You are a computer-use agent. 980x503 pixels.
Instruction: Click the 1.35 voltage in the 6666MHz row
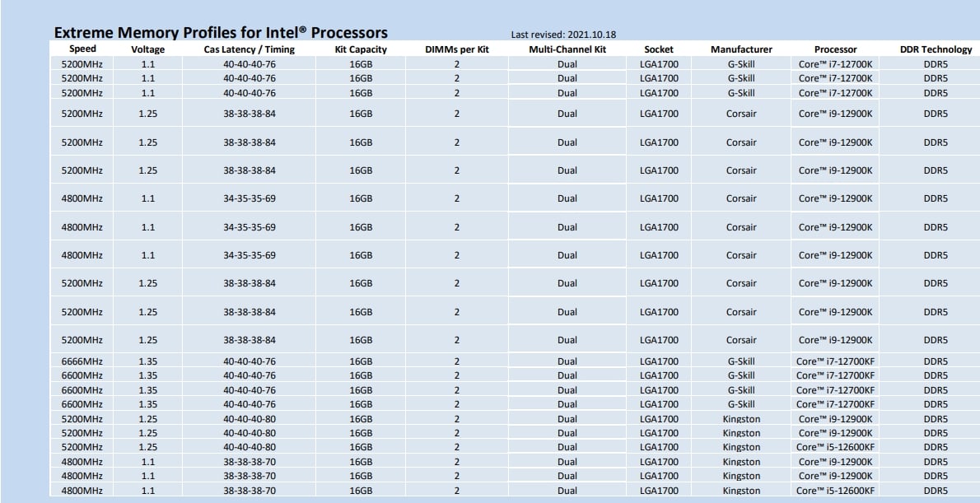click(148, 361)
